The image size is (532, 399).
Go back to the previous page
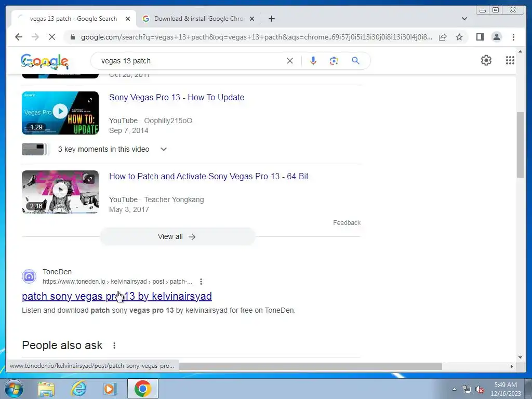pyautogui.click(x=19, y=37)
